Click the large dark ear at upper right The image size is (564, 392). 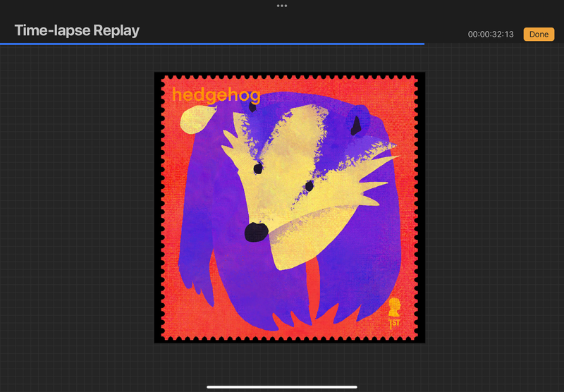[357, 125]
